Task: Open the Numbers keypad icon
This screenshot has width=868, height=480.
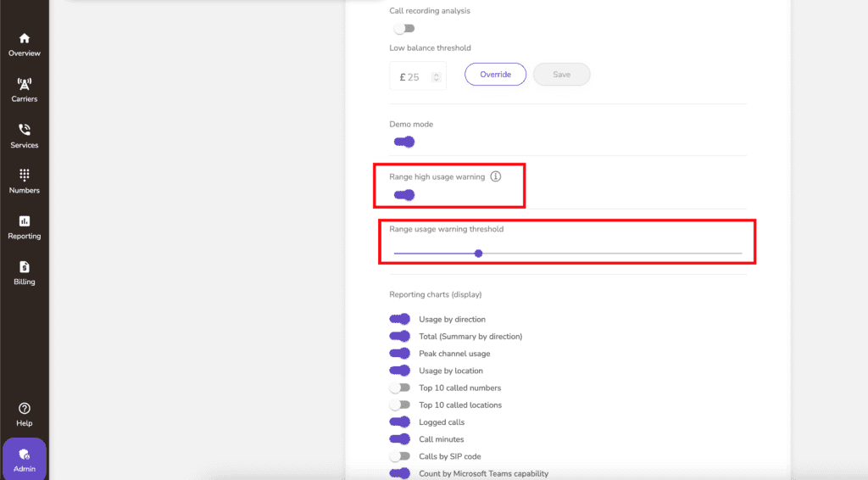Action: tap(25, 176)
